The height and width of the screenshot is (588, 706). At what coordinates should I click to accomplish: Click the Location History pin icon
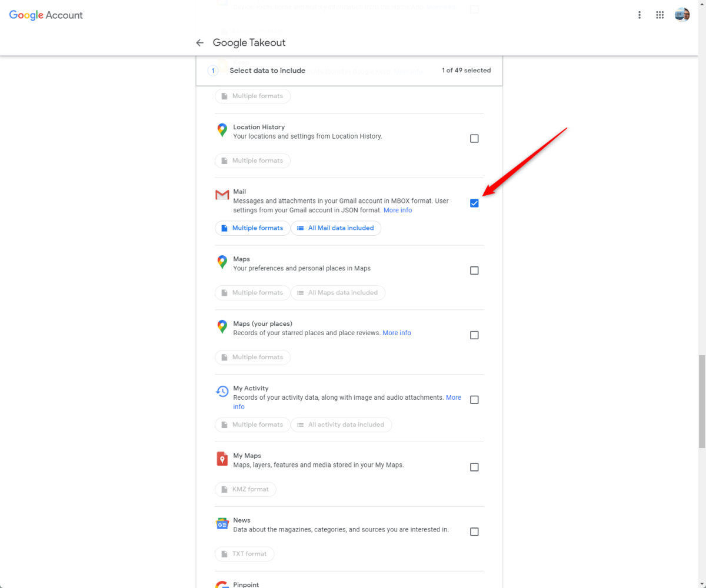pos(222,131)
